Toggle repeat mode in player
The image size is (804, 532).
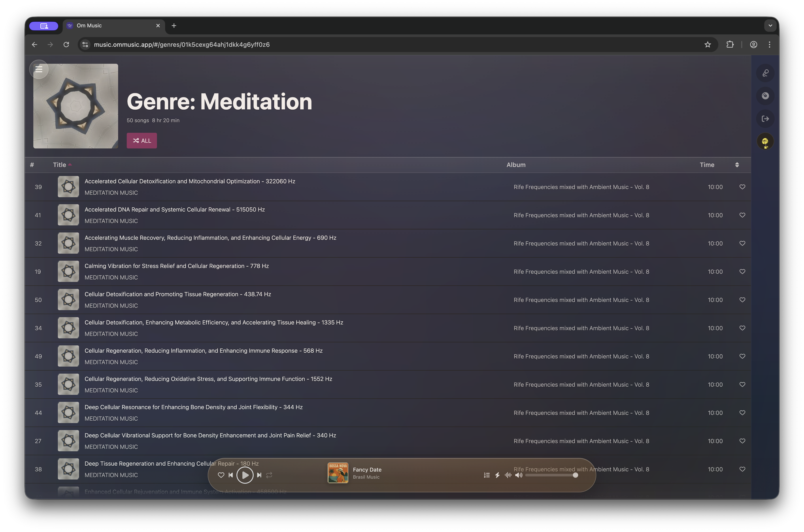click(x=269, y=475)
